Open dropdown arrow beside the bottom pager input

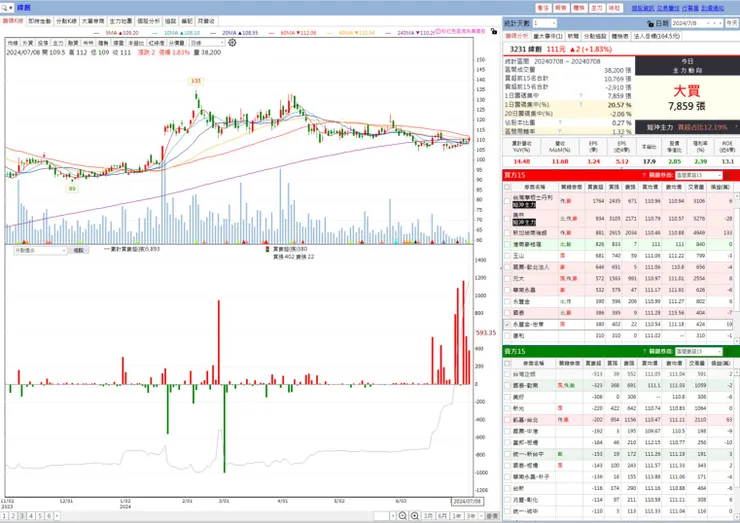(393, 516)
